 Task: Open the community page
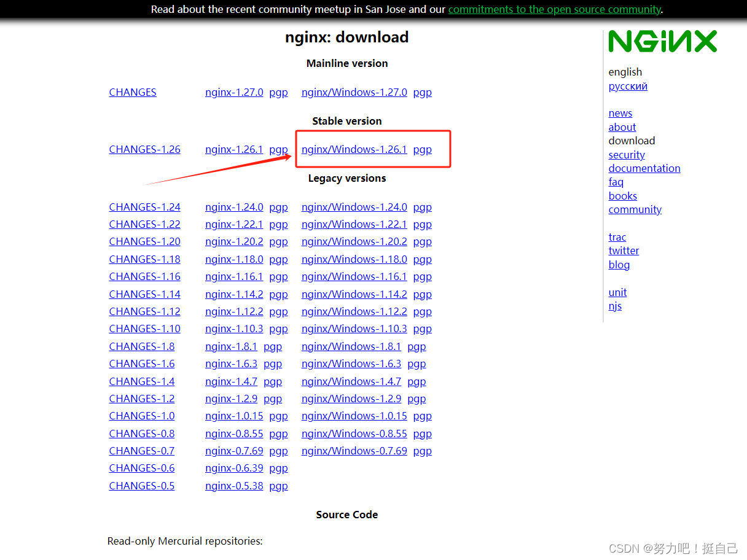point(635,209)
